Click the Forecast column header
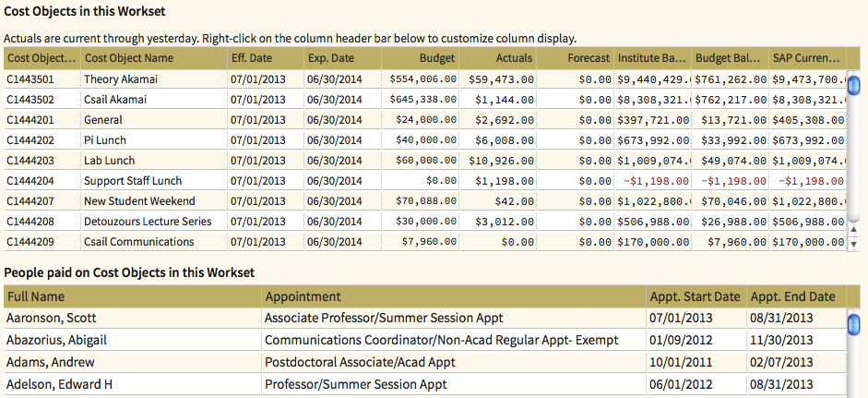The height and width of the screenshot is (398, 868). [x=575, y=57]
